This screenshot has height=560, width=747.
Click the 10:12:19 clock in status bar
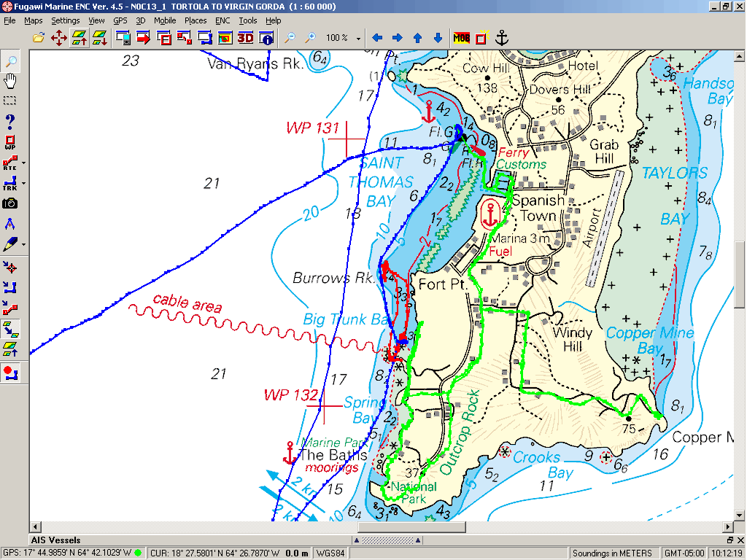[727, 553]
